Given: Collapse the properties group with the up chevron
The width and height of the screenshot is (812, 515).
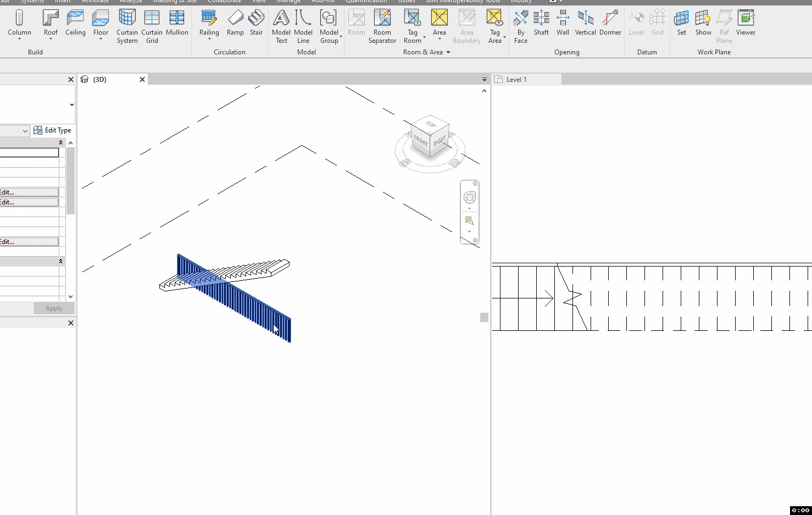Looking at the screenshot, I should (x=60, y=142).
